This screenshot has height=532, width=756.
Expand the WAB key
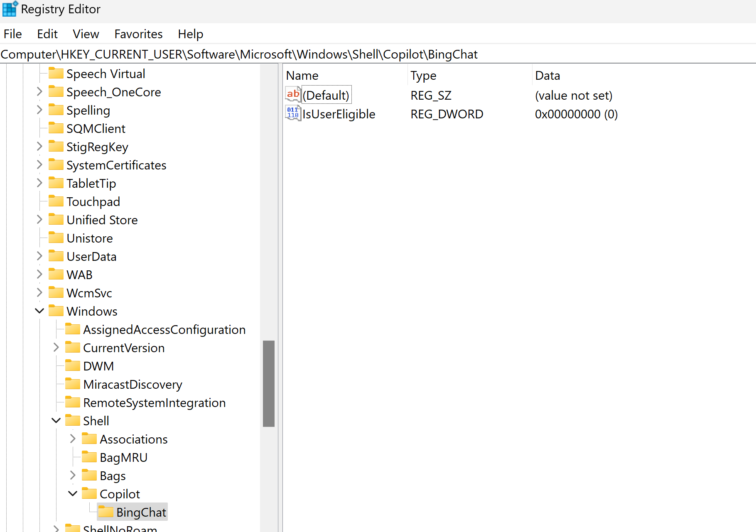pos(39,275)
